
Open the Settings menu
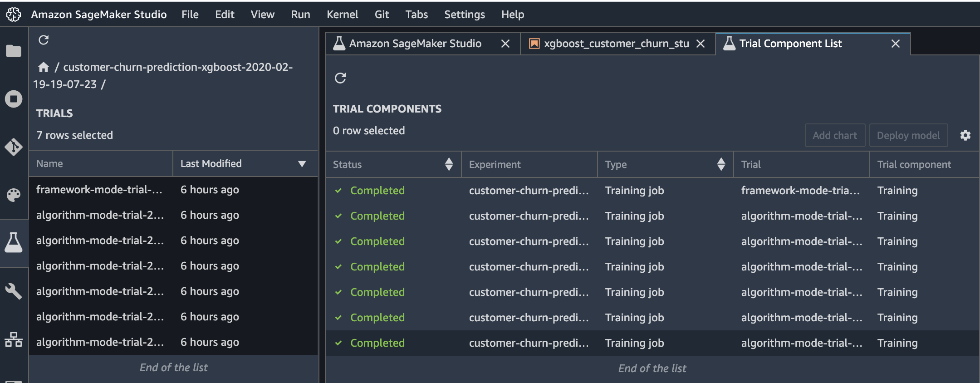(x=465, y=15)
